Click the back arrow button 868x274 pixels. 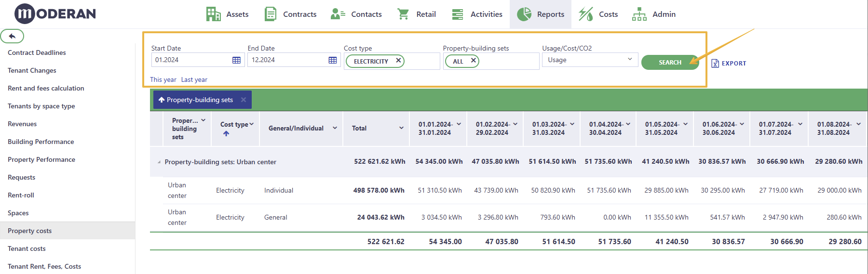pyautogui.click(x=12, y=36)
